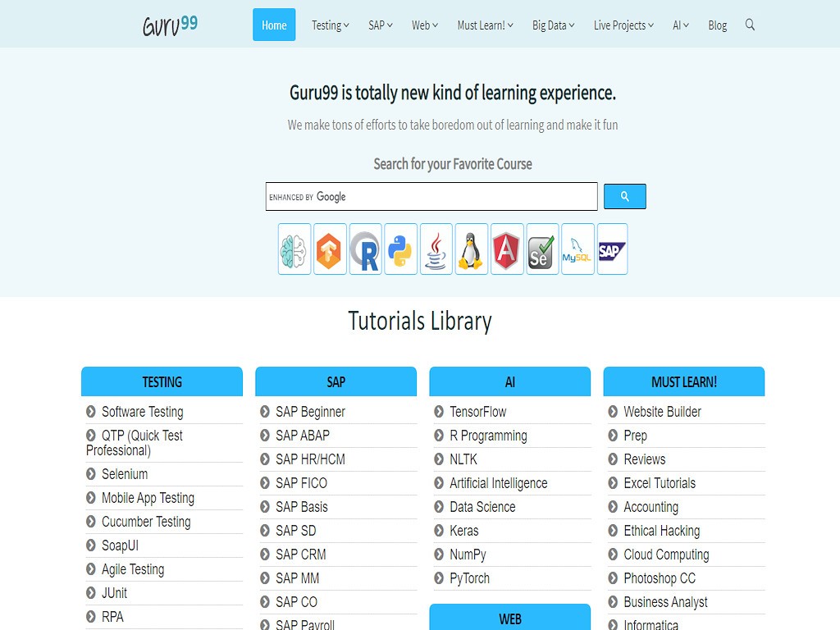The height and width of the screenshot is (630, 840).
Task: Expand the Live Projects dropdown menu
Action: click(x=623, y=25)
